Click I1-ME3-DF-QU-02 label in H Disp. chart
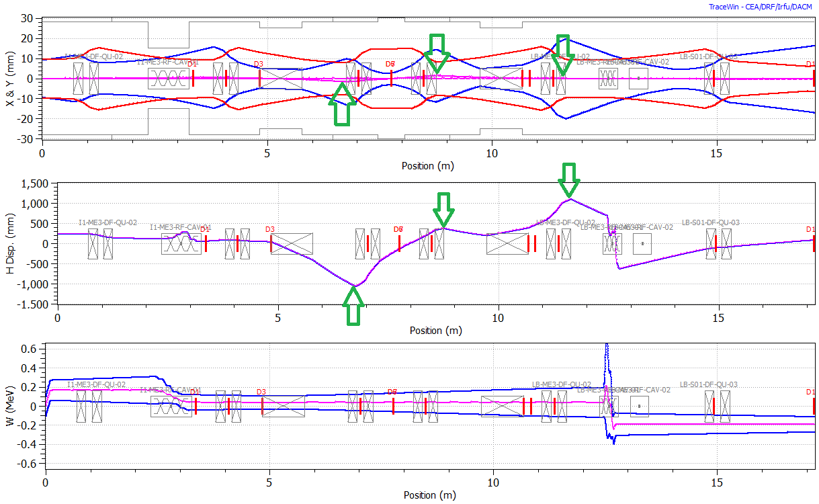The image size is (819, 504). 107,222
